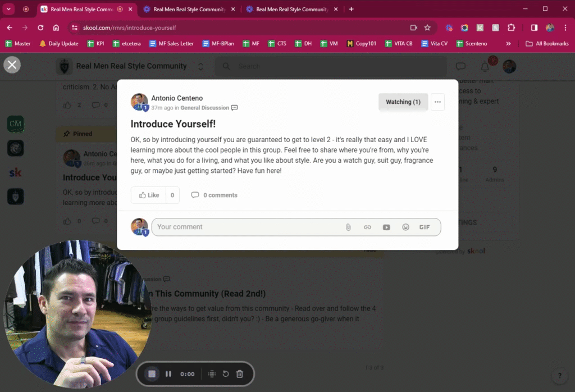Click the recorder's drag-handle grid icon

click(212, 374)
